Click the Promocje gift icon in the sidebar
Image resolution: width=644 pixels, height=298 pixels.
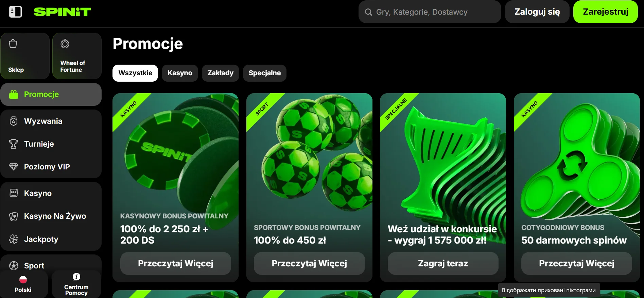coord(14,95)
